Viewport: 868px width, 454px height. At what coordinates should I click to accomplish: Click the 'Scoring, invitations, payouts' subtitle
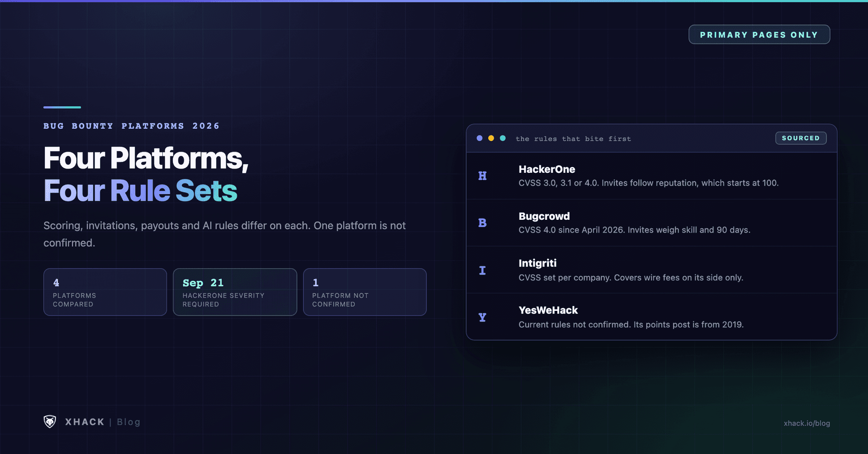(225, 234)
